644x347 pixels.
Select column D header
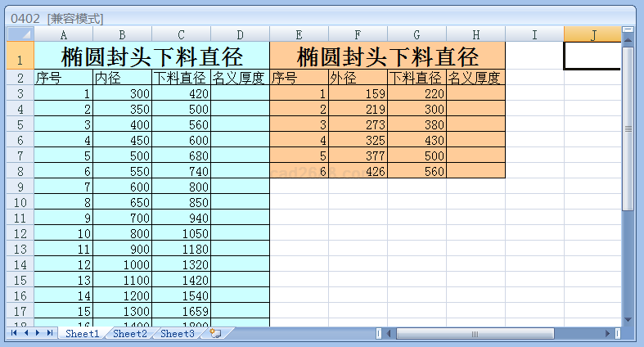240,34
